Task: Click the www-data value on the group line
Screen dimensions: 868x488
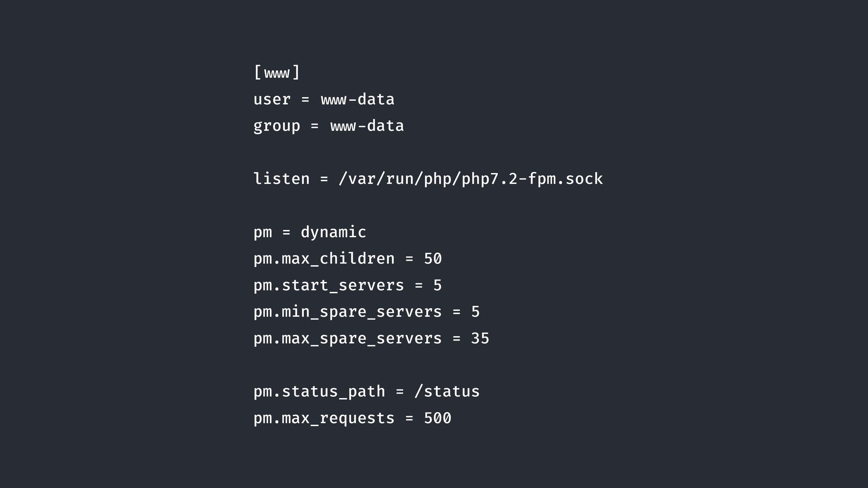Action: point(367,126)
